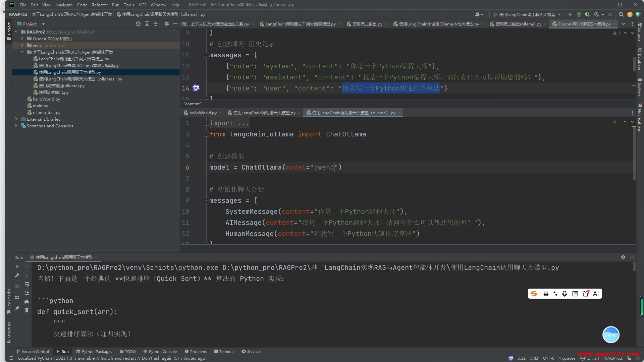Switch to the helloWorld.py editor tab

[202, 113]
